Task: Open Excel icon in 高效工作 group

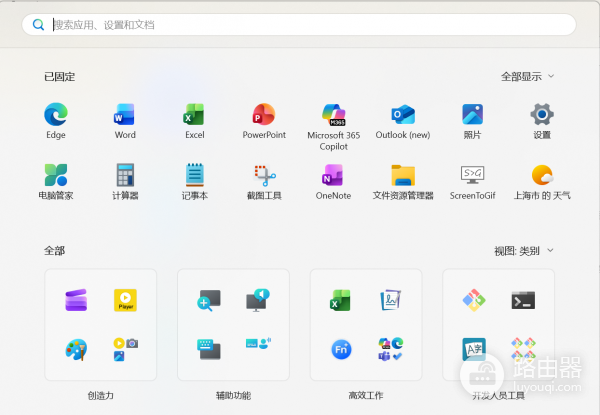Action: tap(341, 300)
